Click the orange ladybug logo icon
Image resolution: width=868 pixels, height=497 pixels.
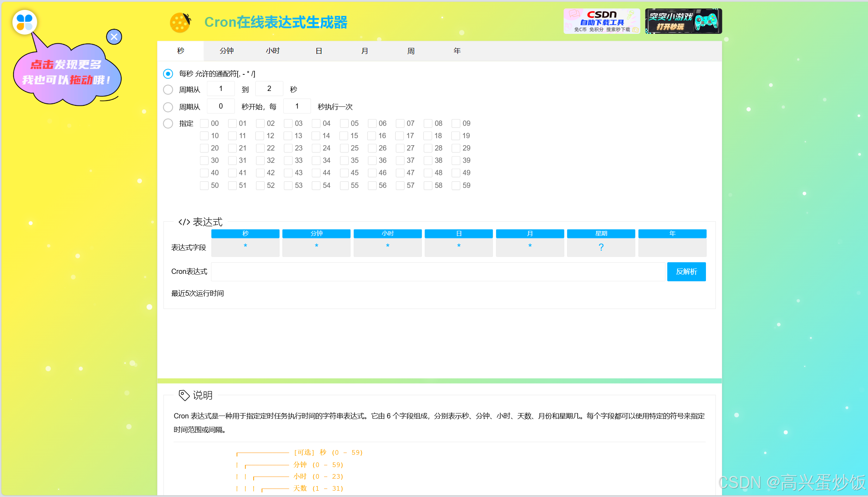click(x=180, y=23)
